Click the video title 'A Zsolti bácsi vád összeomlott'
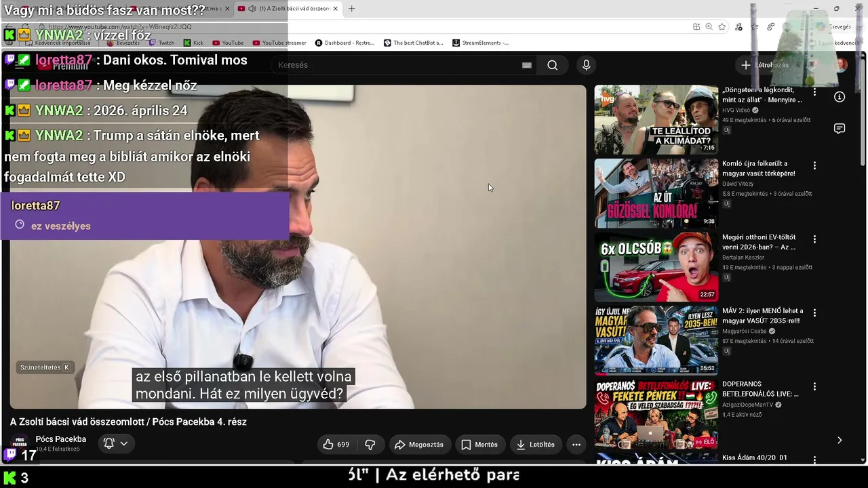 click(x=128, y=422)
